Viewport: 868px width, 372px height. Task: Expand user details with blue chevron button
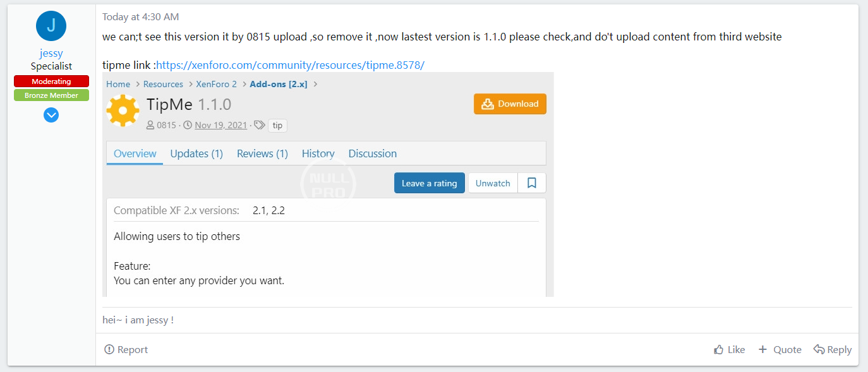51,115
